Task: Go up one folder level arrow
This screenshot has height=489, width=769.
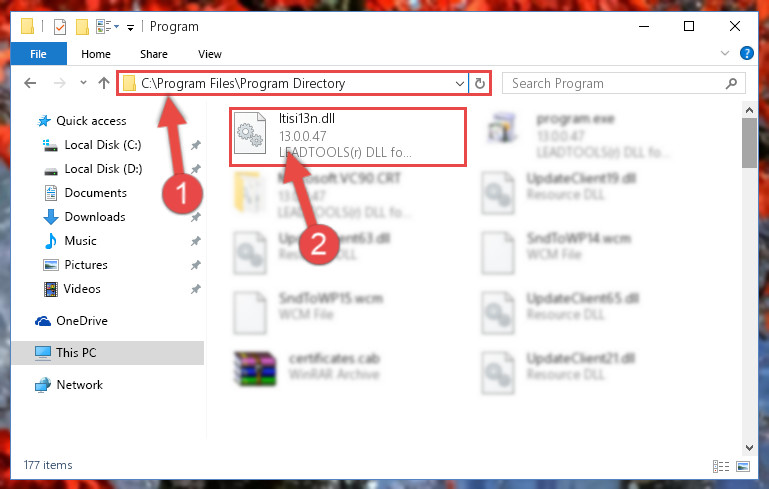Action: (103, 83)
